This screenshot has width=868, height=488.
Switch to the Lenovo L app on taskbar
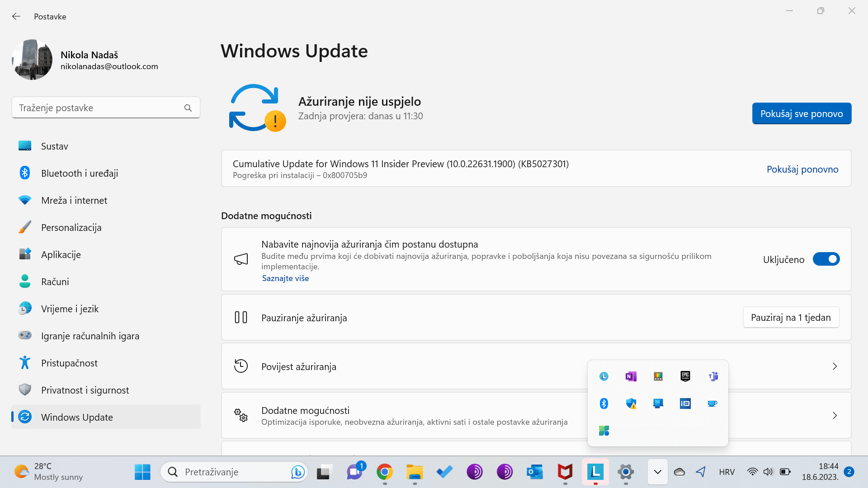pyautogui.click(x=595, y=472)
